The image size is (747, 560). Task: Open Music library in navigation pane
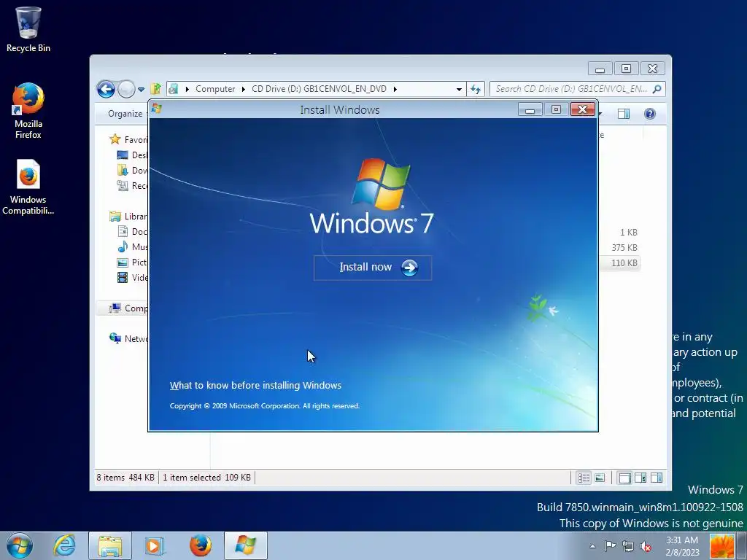pyautogui.click(x=133, y=246)
